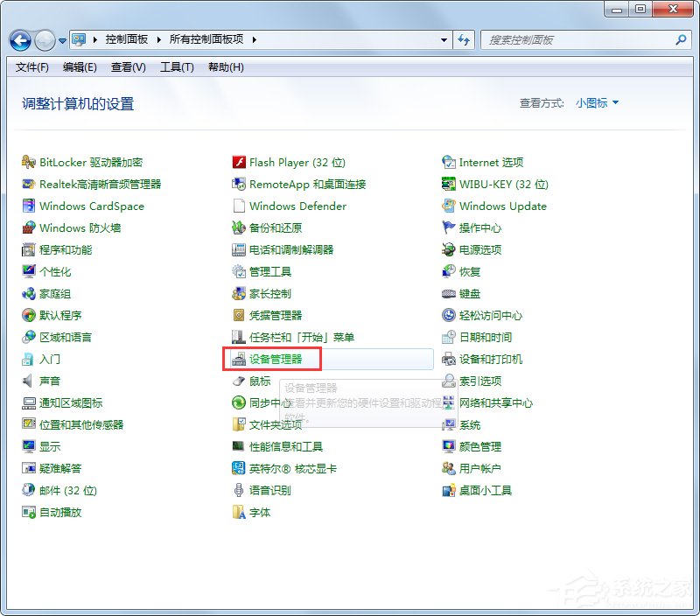Open Windows 防火墙 settings

tap(80, 227)
